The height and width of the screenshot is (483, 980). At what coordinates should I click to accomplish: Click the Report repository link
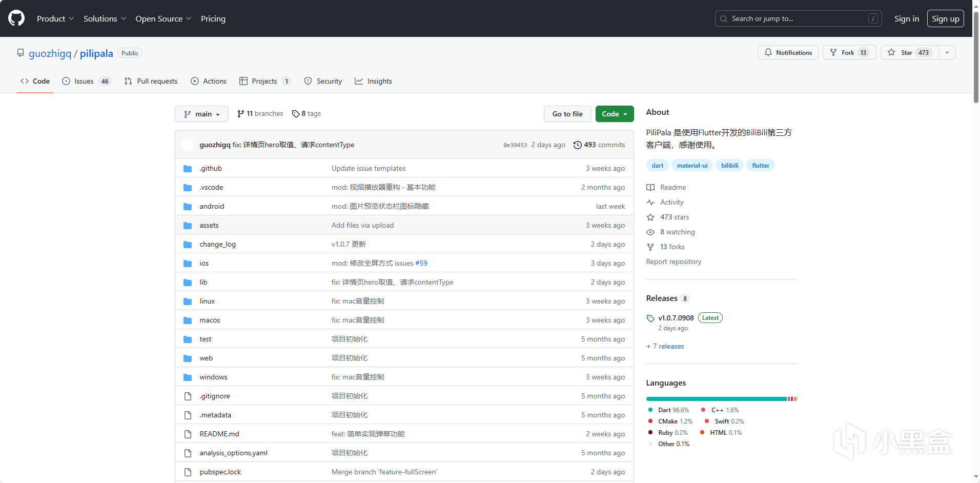(673, 262)
